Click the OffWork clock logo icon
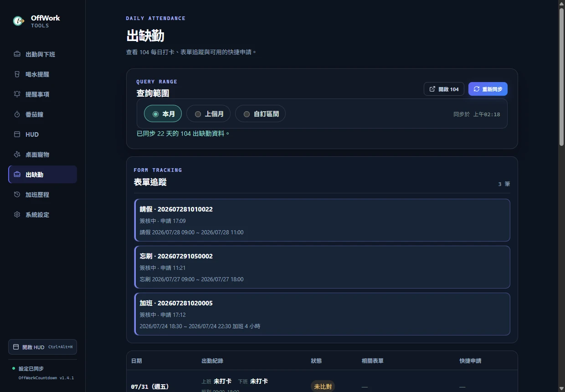The width and height of the screenshot is (565, 392). (19, 21)
